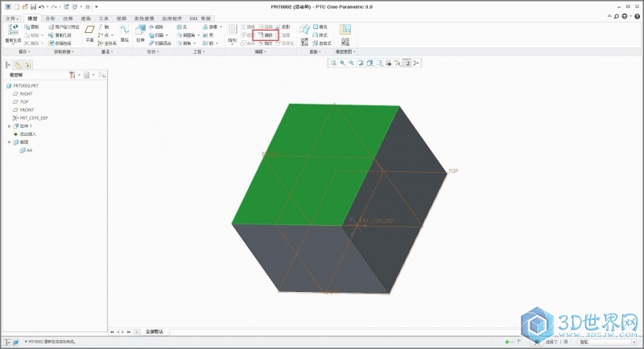Click the Copy Geometry (复制几何) button
This screenshot has width=644, height=349.
[x=60, y=35]
